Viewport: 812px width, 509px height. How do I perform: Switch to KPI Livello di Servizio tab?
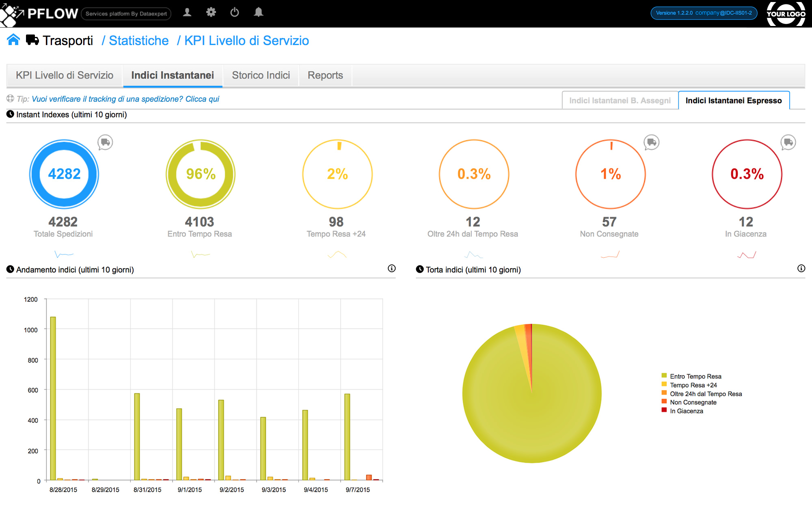click(65, 75)
